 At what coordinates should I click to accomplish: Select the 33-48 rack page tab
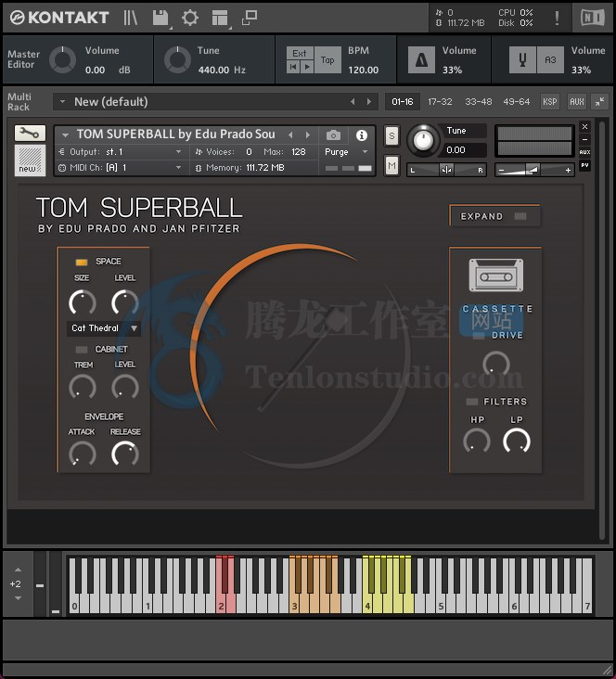pyautogui.click(x=479, y=102)
